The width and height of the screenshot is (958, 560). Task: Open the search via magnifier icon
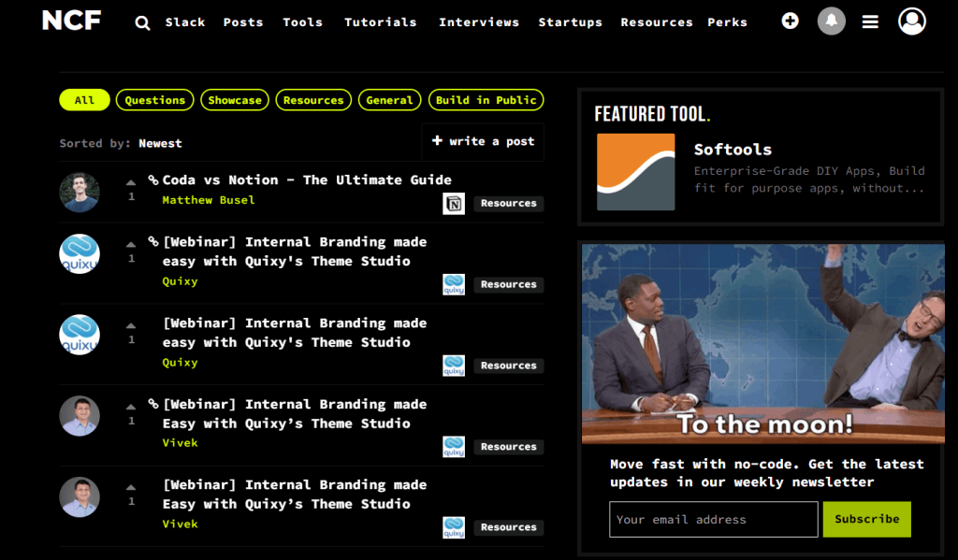142,23
